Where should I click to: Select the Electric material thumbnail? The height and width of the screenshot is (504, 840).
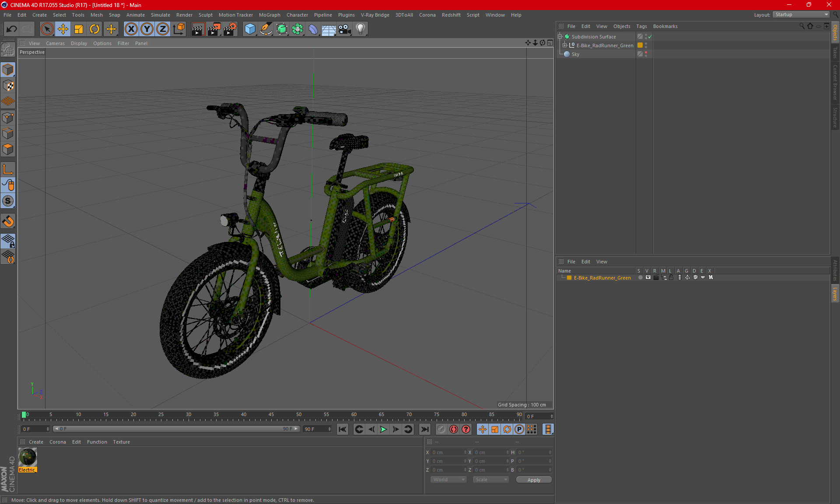(x=28, y=457)
